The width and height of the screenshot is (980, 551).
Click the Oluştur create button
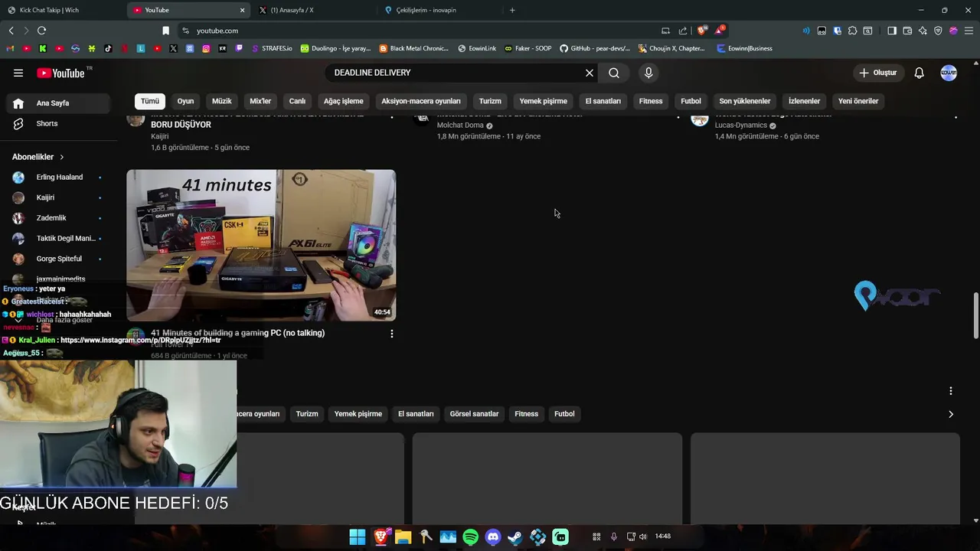(x=877, y=73)
